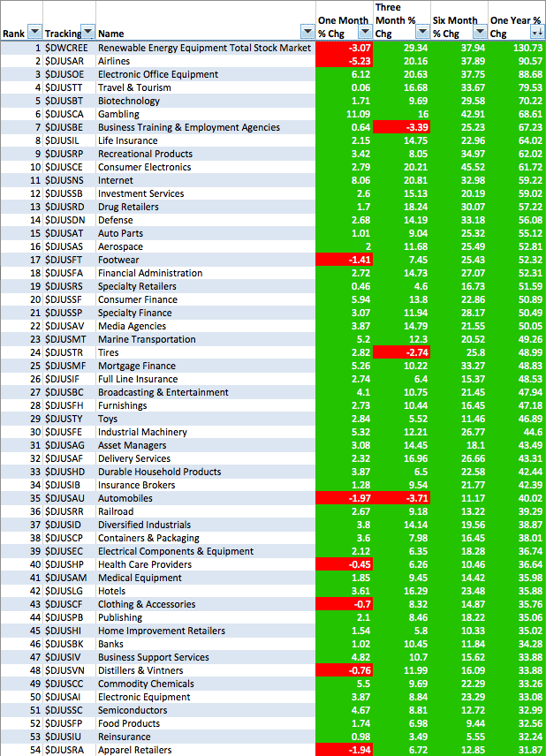Select the Publishing name cell

tap(206, 618)
